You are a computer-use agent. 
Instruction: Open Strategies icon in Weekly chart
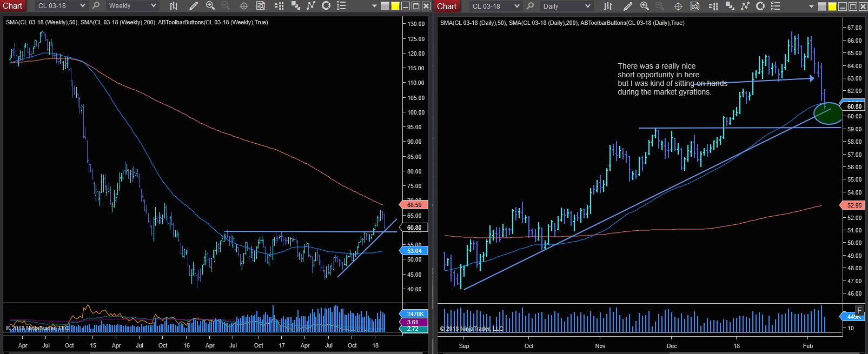point(326,6)
